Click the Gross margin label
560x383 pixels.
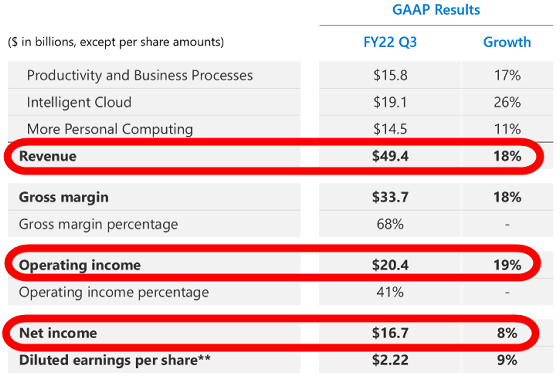pos(64,197)
